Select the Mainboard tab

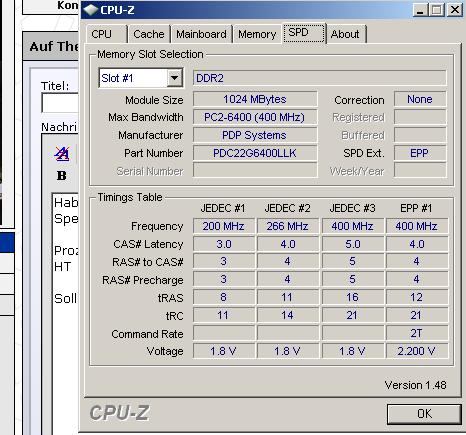[x=201, y=34]
